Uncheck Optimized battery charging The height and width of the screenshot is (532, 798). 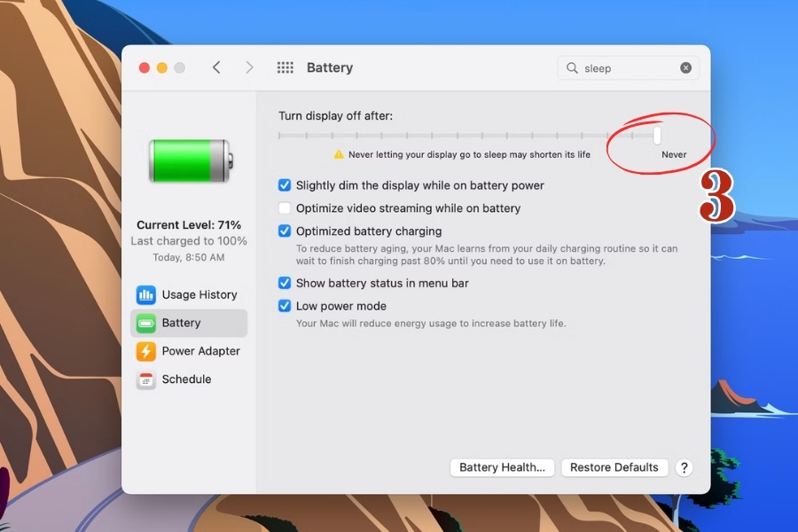[285, 231]
